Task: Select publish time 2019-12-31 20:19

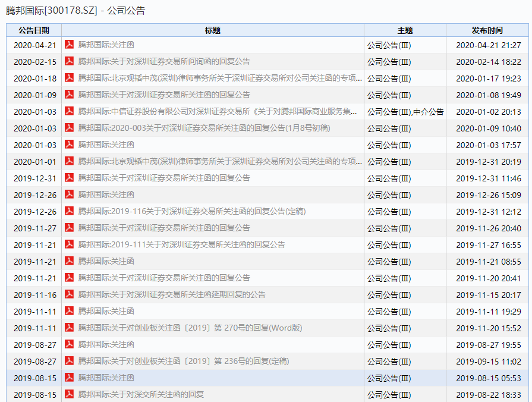Action: coord(488,162)
